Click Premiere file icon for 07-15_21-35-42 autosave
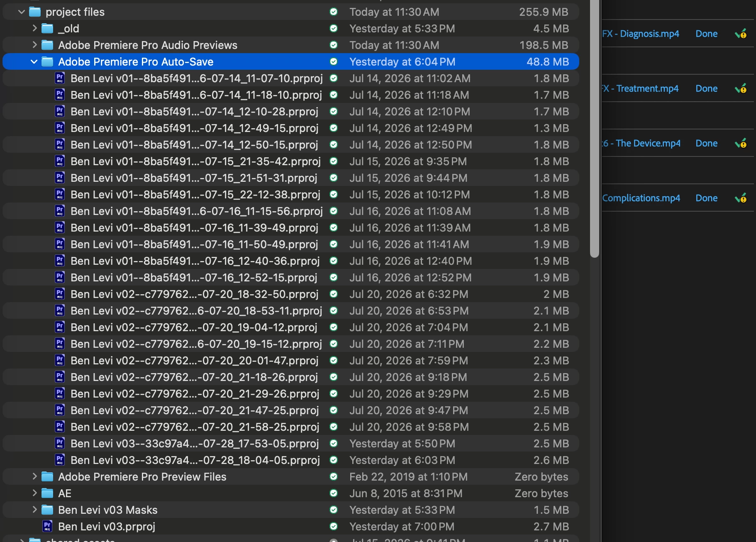The image size is (756, 542). [60, 161]
